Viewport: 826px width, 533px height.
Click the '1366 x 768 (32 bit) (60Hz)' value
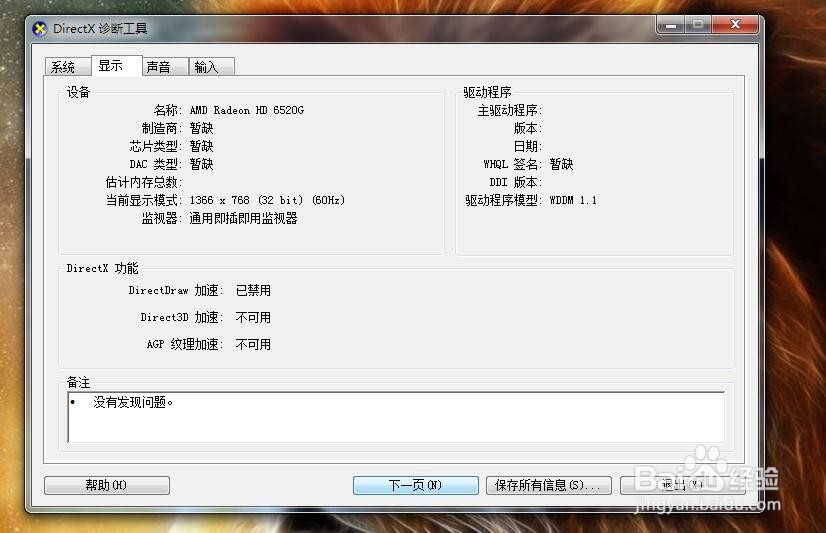tap(267, 200)
